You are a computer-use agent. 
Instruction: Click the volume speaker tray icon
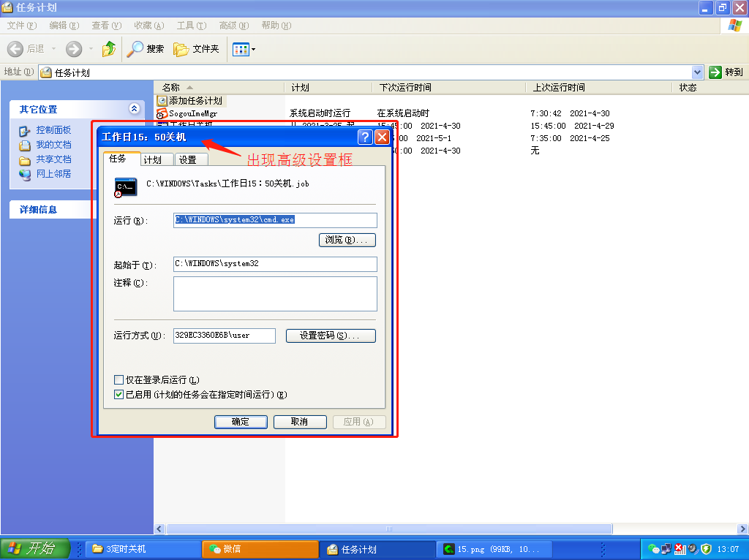click(x=693, y=550)
